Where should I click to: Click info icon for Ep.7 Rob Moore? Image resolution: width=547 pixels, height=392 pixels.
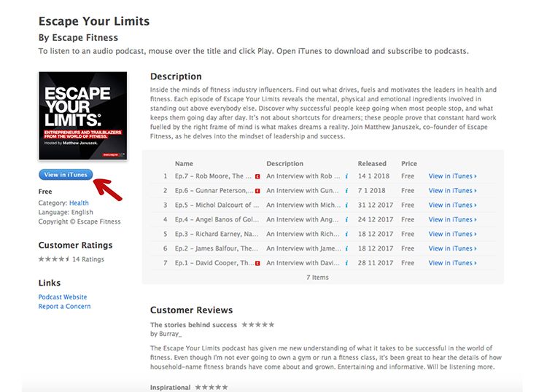(x=346, y=176)
